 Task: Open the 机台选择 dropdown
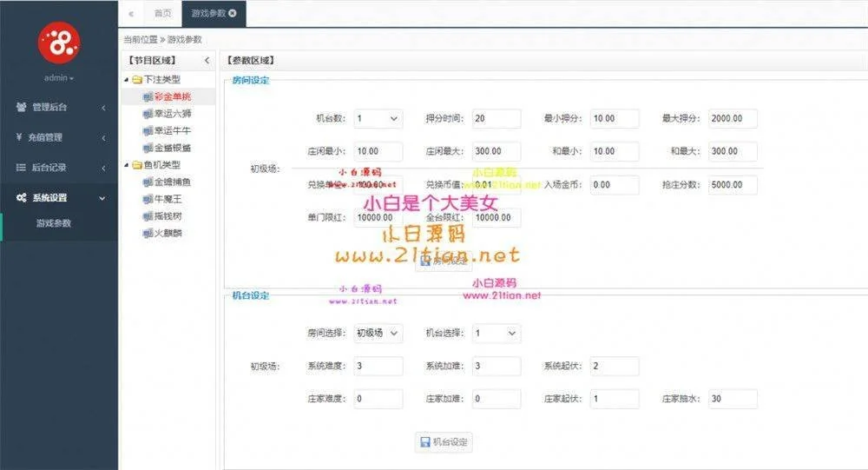point(496,333)
